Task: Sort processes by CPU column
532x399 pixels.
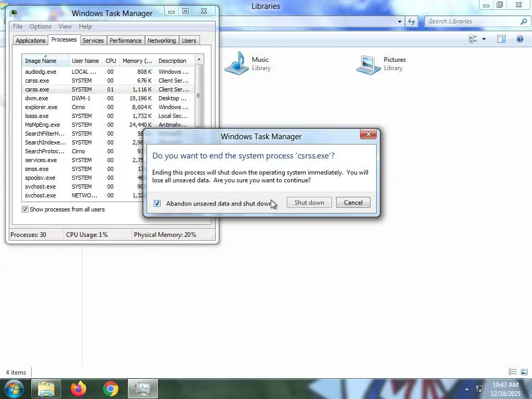Action: coord(111,61)
